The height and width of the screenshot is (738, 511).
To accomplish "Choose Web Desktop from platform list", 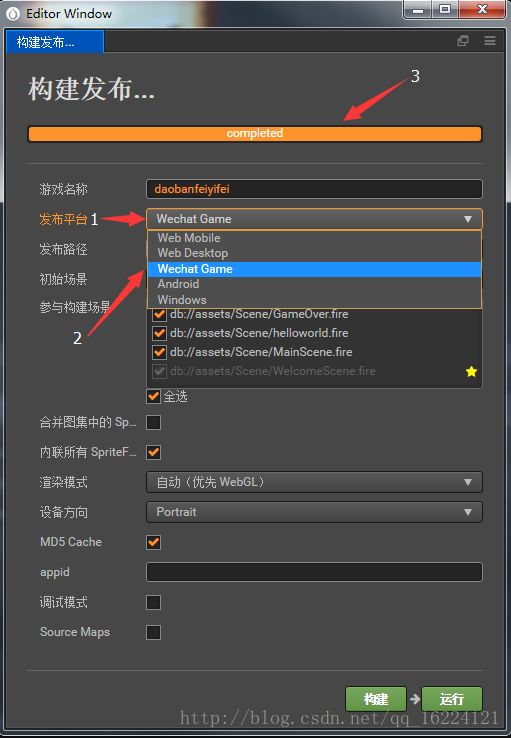I will 314,253.
